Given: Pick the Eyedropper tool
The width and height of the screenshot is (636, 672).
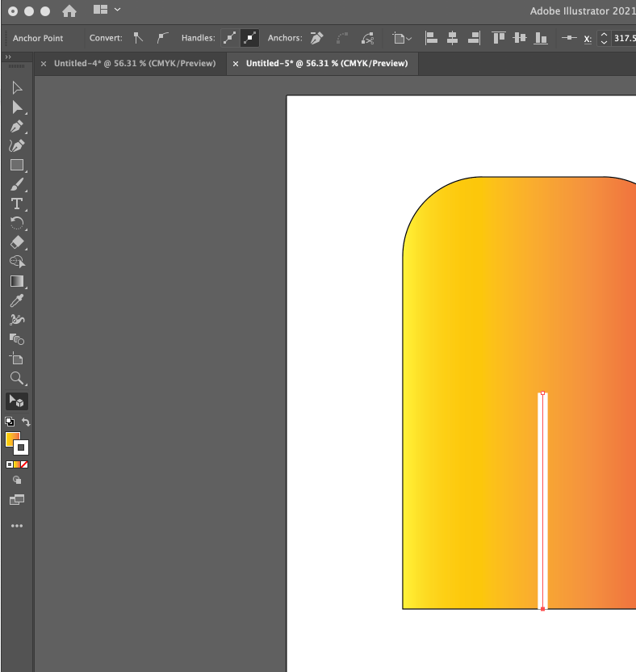Looking at the screenshot, I should click(x=16, y=300).
